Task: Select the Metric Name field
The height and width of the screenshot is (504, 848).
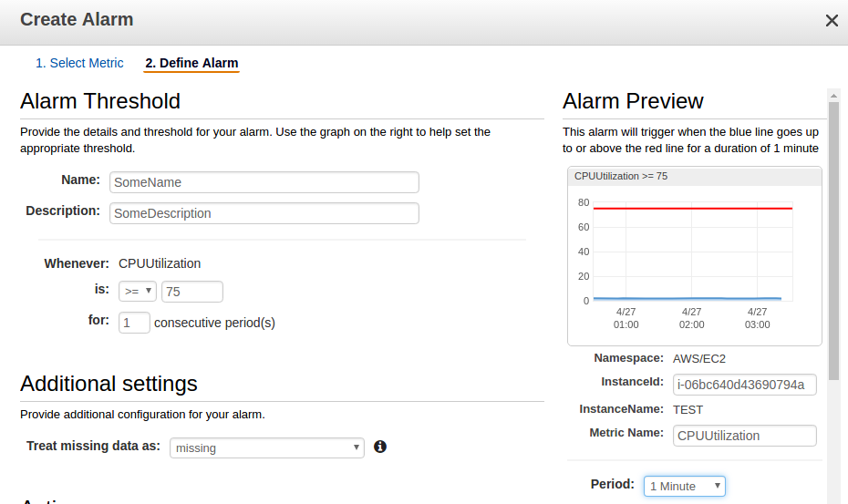Action: (x=744, y=436)
